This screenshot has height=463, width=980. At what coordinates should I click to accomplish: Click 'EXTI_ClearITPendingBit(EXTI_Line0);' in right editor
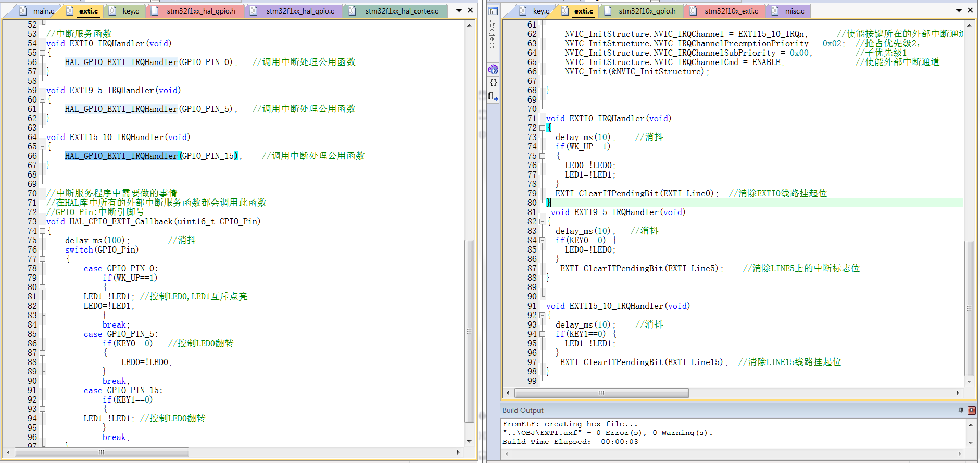click(637, 193)
